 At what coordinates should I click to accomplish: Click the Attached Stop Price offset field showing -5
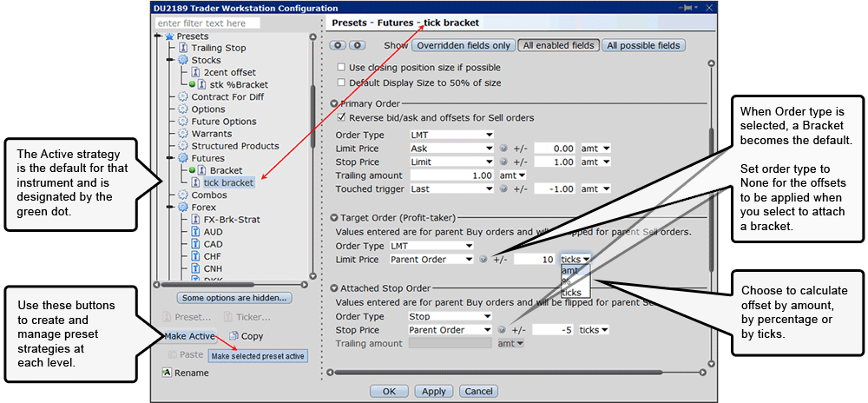(552, 330)
